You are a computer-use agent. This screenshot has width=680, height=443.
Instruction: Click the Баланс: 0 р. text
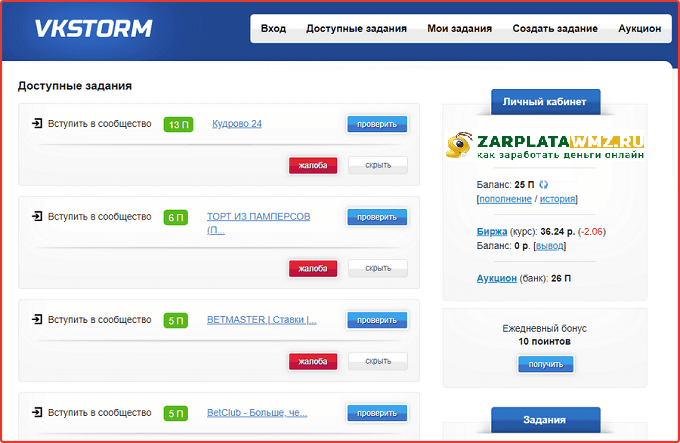click(503, 246)
